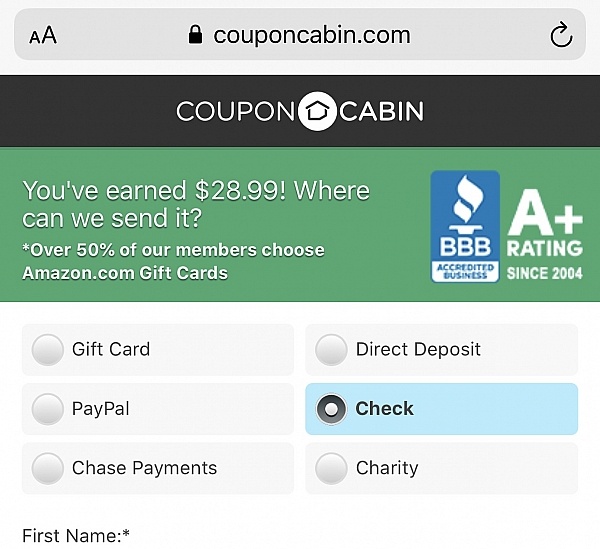Tap the BBB Accredited Business badge
Image resolution: width=600 pixels, height=549 pixels.
tap(465, 226)
